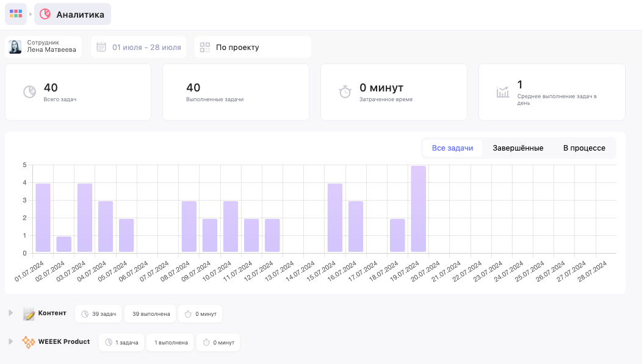Click the Аналитика pie chart icon
This screenshot has height=364, width=642.
click(x=45, y=14)
